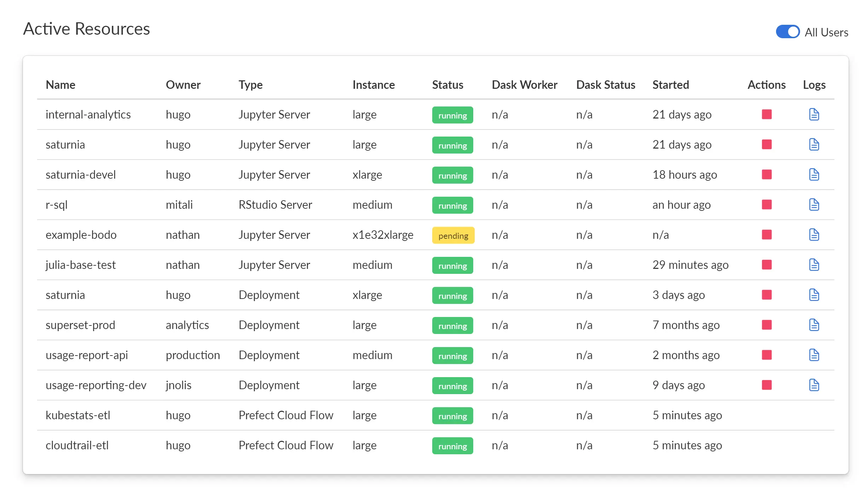Open logs for the r-sql RStudio Server

pos(814,204)
